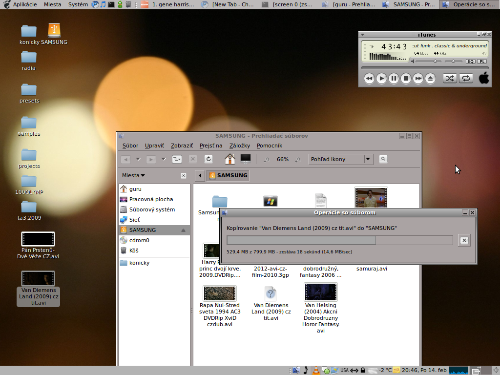Click the SAMSUNG location path button
Image resolution: width=500 pixels, height=375 pixels.
click(x=228, y=175)
